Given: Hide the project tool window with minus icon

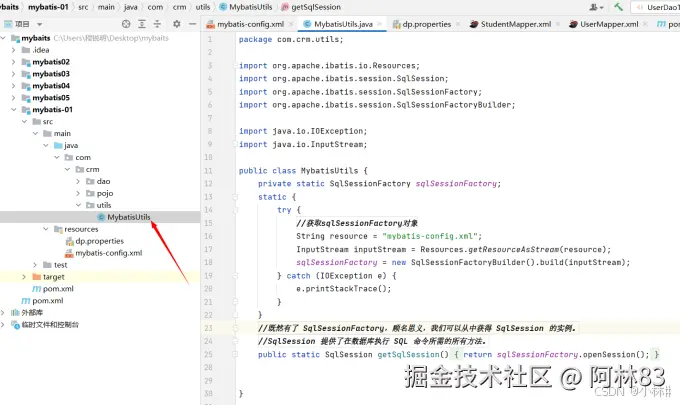Looking at the screenshot, I should pos(193,24).
